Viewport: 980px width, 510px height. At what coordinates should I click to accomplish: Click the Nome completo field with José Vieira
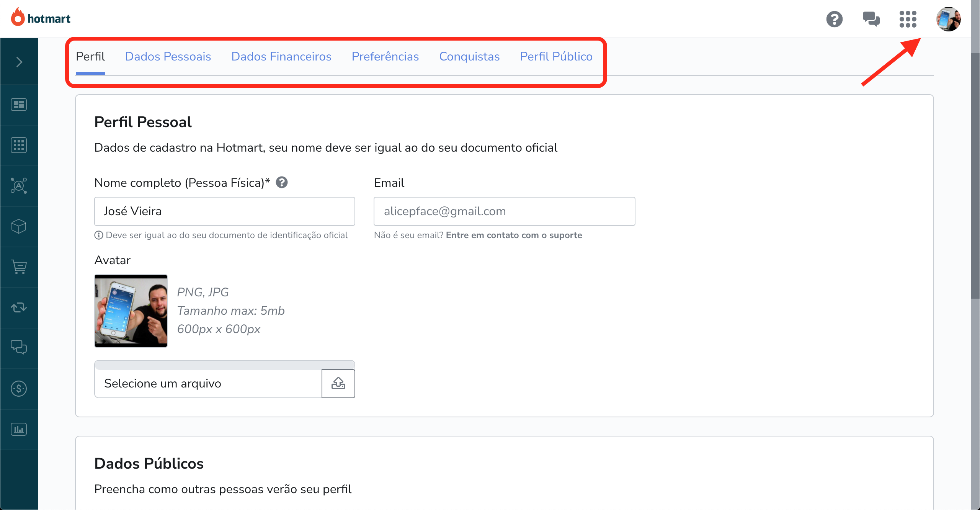[225, 211]
